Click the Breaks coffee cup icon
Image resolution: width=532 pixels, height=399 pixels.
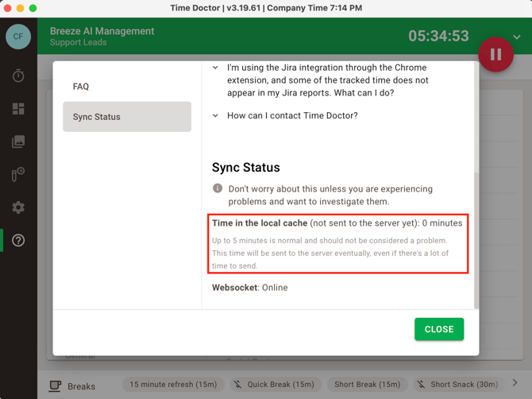55,386
